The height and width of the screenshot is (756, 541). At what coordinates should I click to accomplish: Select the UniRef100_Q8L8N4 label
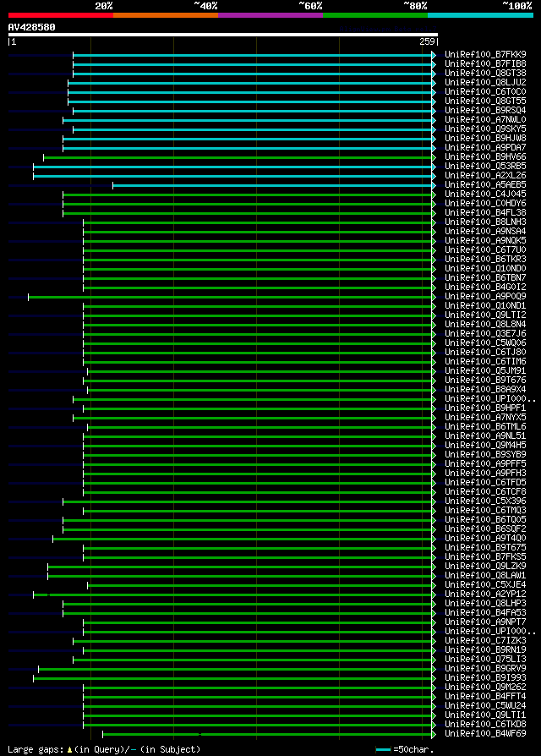pyautogui.click(x=485, y=325)
